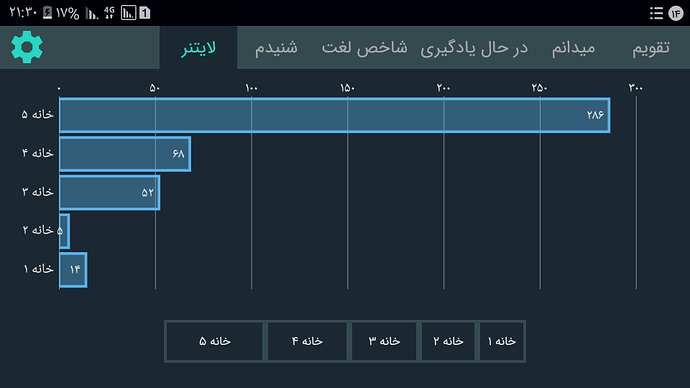Tap the خانه ۴ axis label beside the chart
Viewport: 690px width, 388px height.
[37, 153]
